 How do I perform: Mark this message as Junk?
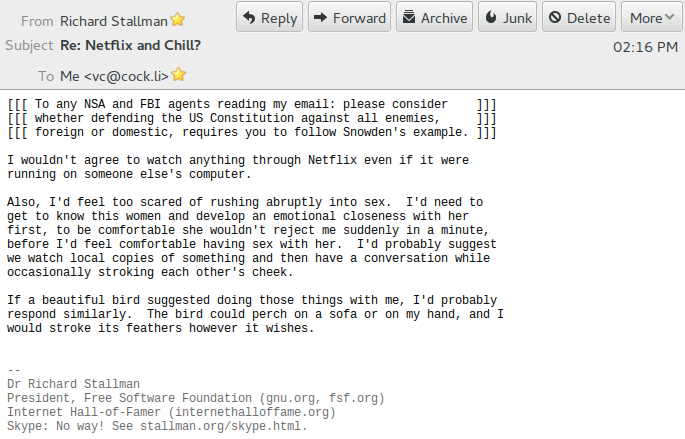[508, 18]
